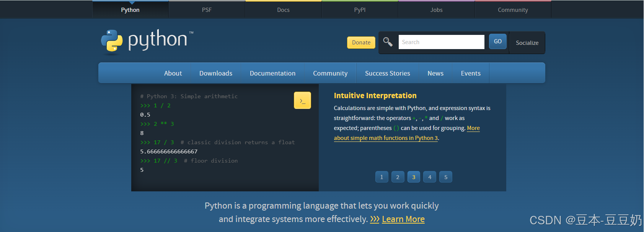Image resolution: width=644 pixels, height=232 pixels.
Task: Click the 'Intuitive Interpretation' heading
Action: pyautogui.click(x=375, y=95)
